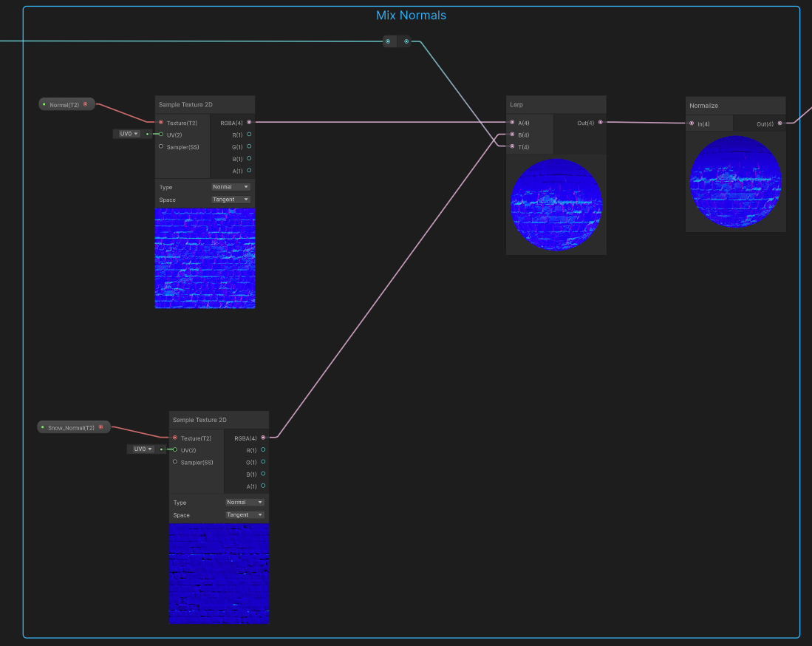Select the Lerp node header
The width and height of the screenshot is (812, 646).
pyautogui.click(x=556, y=105)
